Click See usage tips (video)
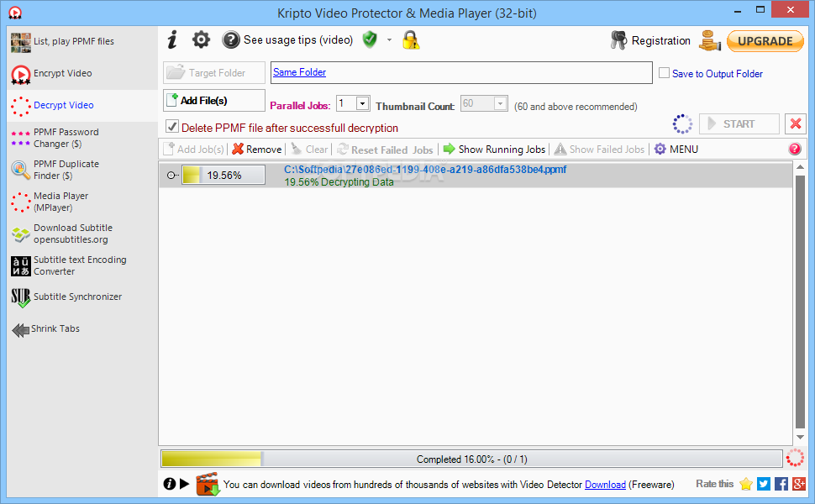 pos(297,40)
